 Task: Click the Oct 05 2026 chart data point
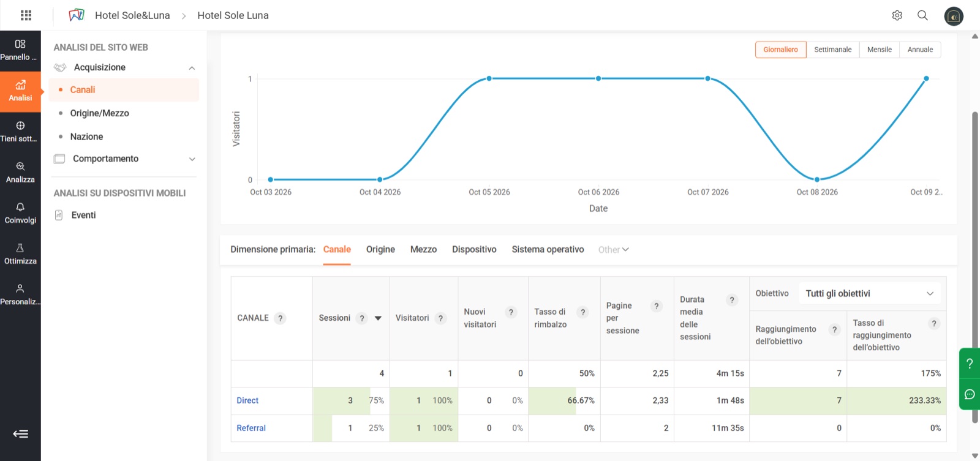pyautogui.click(x=489, y=78)
